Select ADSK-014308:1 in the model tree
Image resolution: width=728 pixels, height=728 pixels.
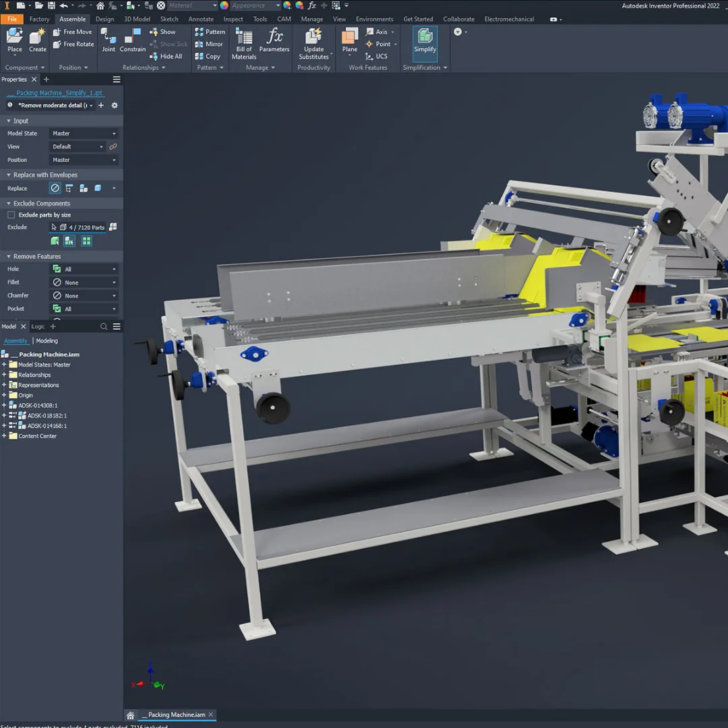[x=38, y=405]
